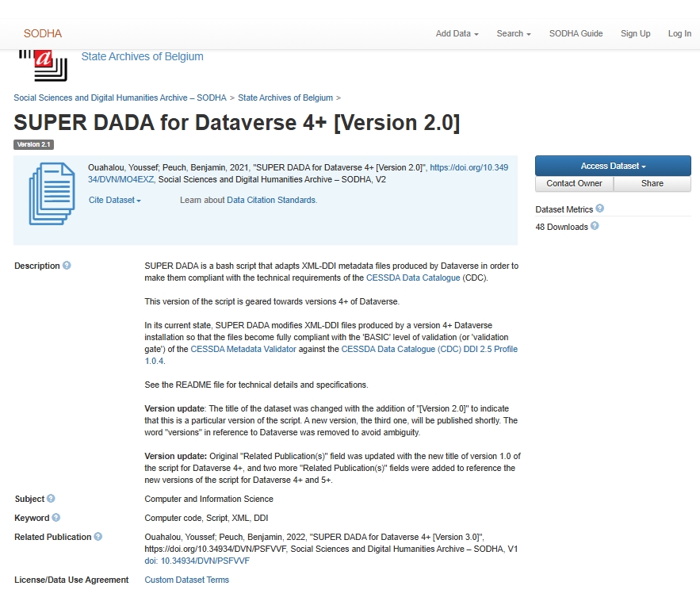Viewport: 700px width, 605px height.
Task: Click the Log In link
Action: pyautogui.click(x=679, y=33)
